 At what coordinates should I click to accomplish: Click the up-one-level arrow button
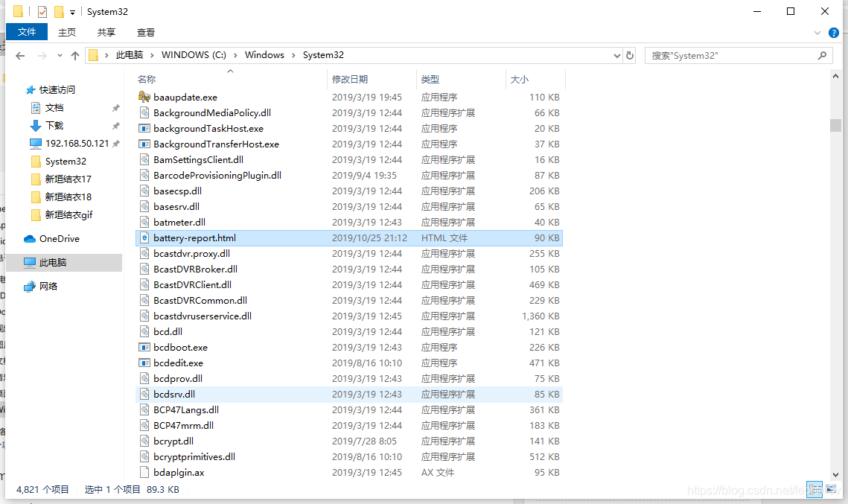click(x=74, y=56)
